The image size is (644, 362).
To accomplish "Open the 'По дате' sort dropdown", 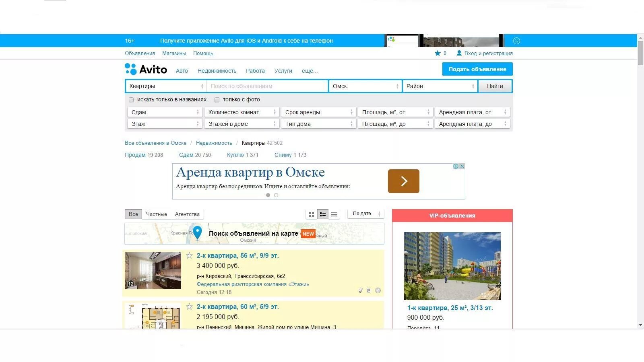I will tap(365, 214).
